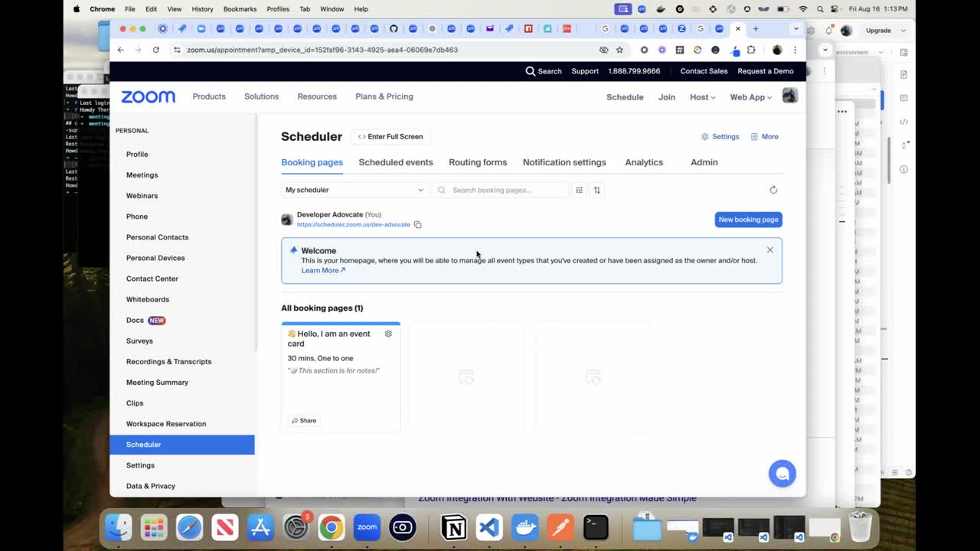Open Notification settings tab
This screenshot has width=980, height=551.
[564, 162]
